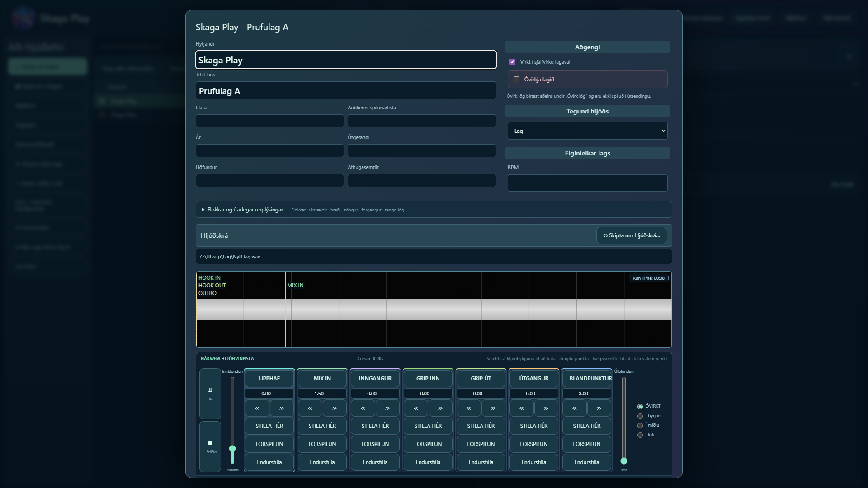Nudge GRIP ÚT point backward with « arrow
Image resolution: width=868 pixels, height=488 pixels.
(x=469, y=408)
